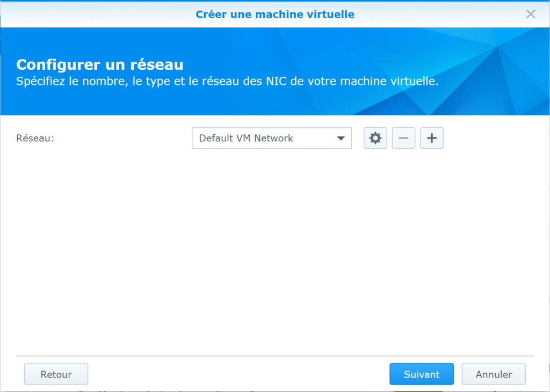
Task: Close the virtual machine creation dialog
Action: [x=531, y=14]
